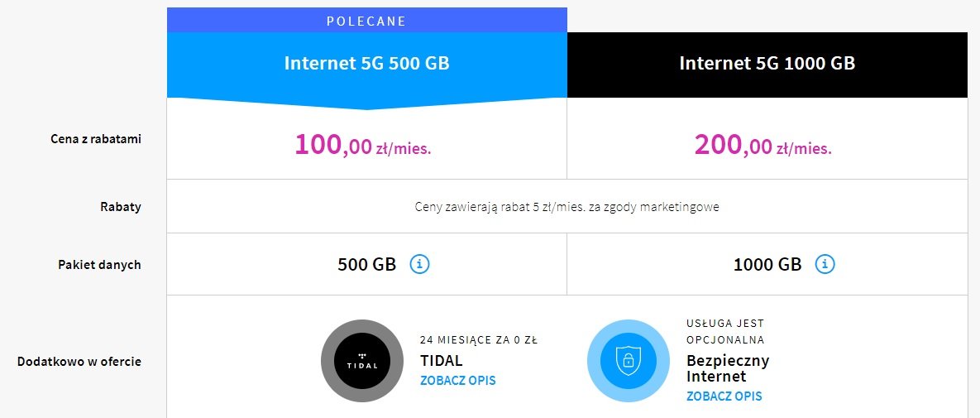This screenshot has height=418, width=980.
Task: Click the marketing consent discount text
Action: [x=566, y=207]
